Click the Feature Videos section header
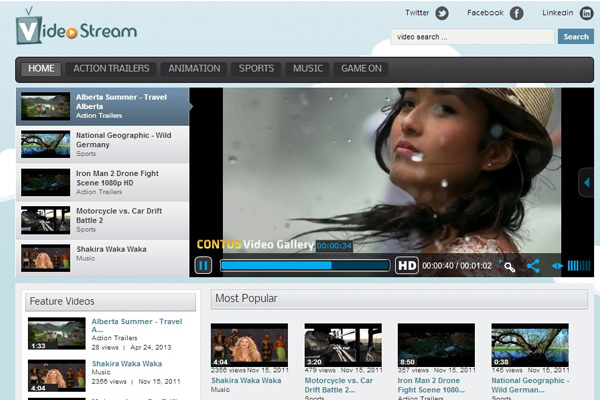The width and height of the screenshot is (600, 400). (110, 302)
